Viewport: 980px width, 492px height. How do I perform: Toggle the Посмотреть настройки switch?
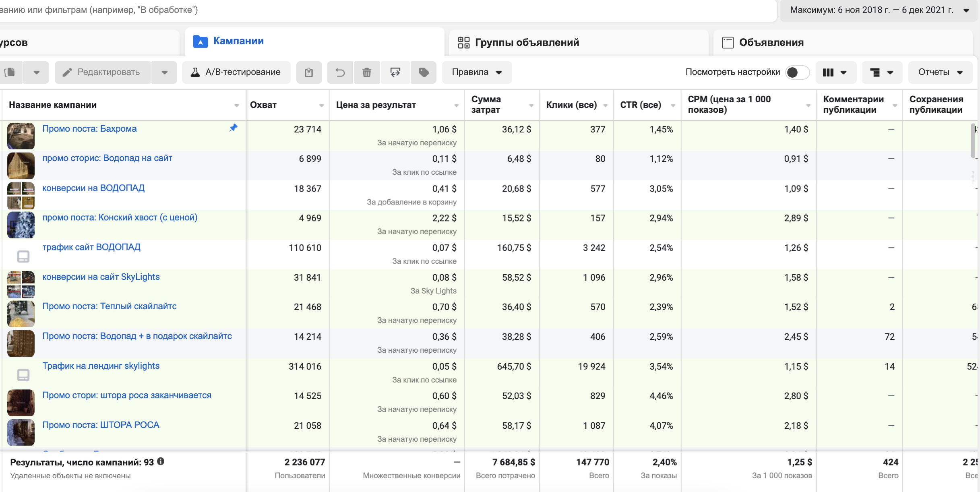click(x=798, y=72)
